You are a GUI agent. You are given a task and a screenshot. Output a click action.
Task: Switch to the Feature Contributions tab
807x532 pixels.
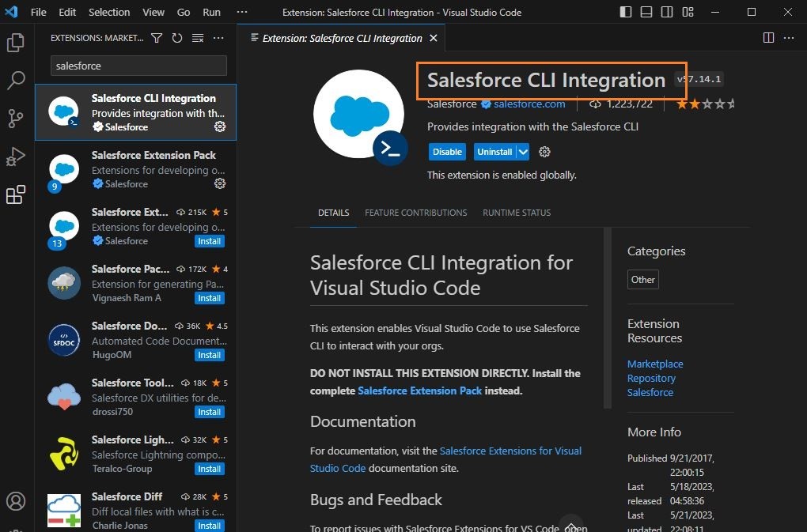click(x=415, y=213)
